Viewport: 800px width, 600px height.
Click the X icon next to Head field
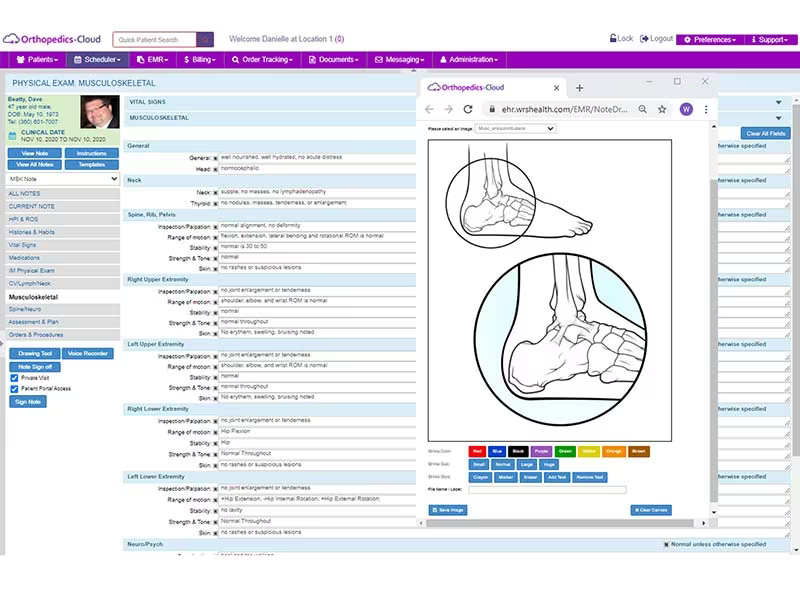point(215,169)
